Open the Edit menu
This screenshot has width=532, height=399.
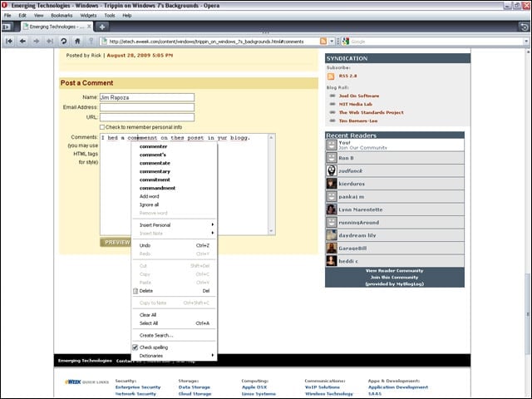22,15
